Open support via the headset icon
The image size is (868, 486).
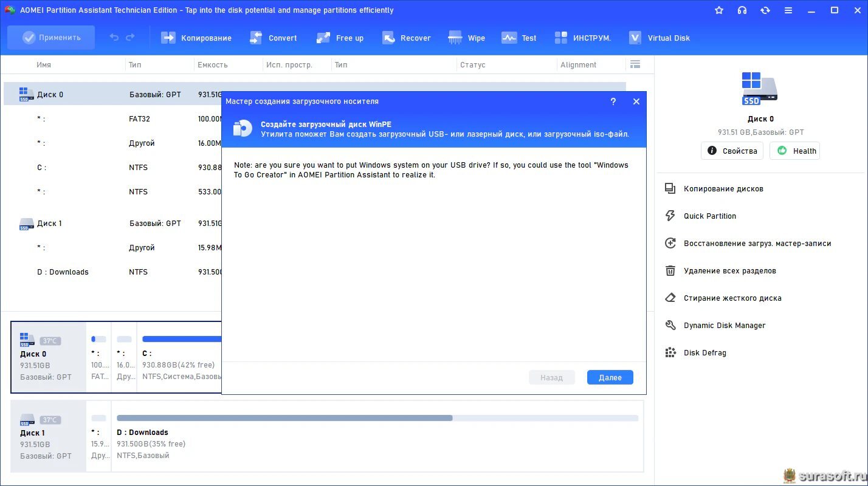pyautogui.click(x=742, y=10)
